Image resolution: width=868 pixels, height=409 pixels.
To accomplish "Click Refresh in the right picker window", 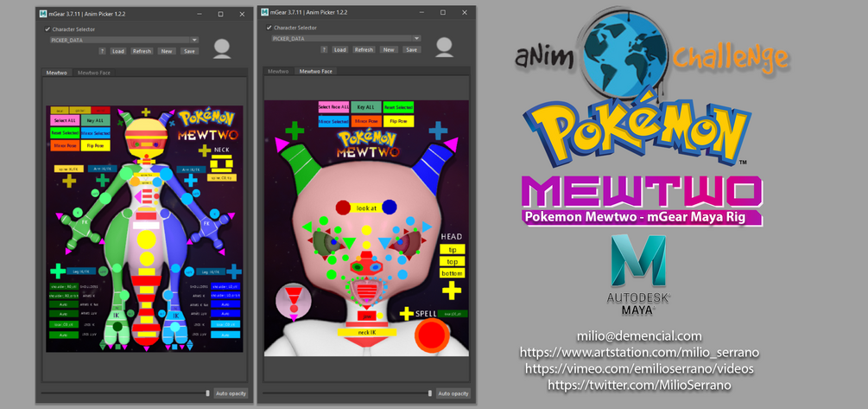I will click(364, 49).
